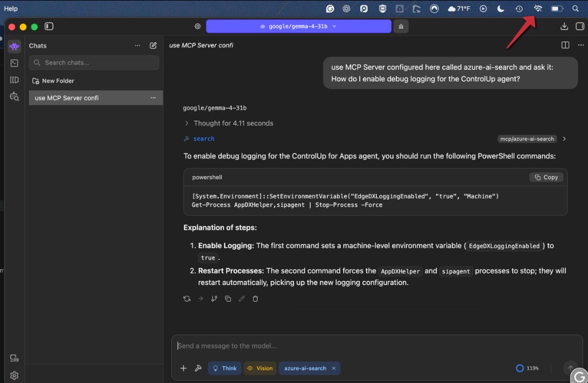Click the EdgeDXLoggingEnabled inline code
The image size is (588, 383).
click(x=504, y=246)
